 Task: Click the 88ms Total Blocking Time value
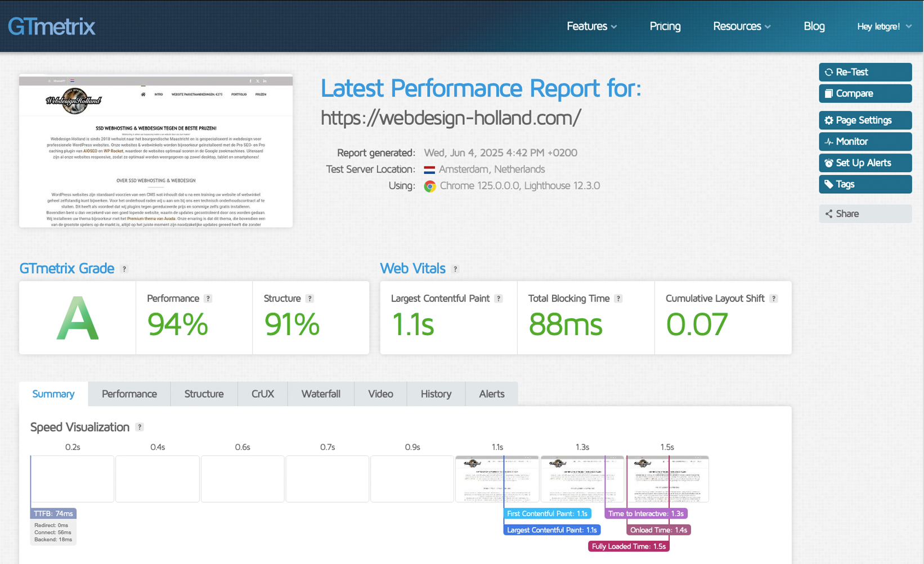click(x=566, y=324)
